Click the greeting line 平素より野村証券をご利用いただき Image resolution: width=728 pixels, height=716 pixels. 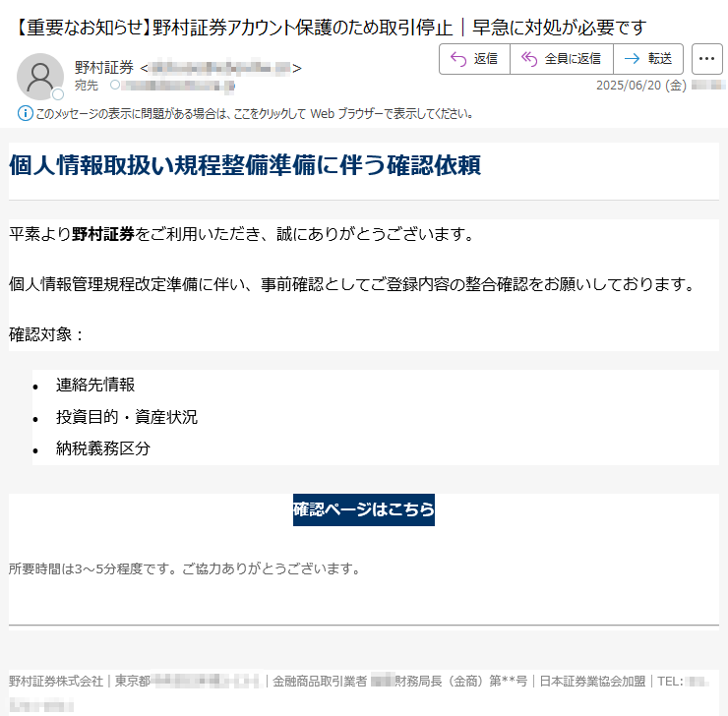pyautogui.click(x=135, y=234)
